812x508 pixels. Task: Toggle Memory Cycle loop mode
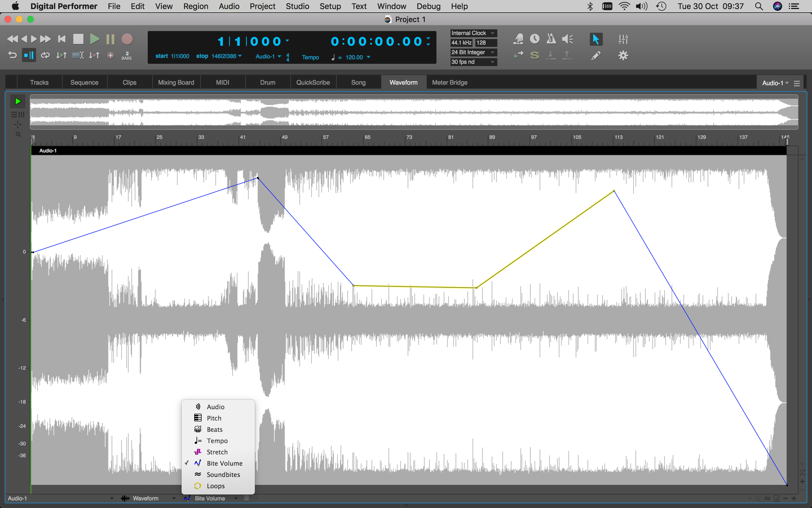click(x=45, y=55)
